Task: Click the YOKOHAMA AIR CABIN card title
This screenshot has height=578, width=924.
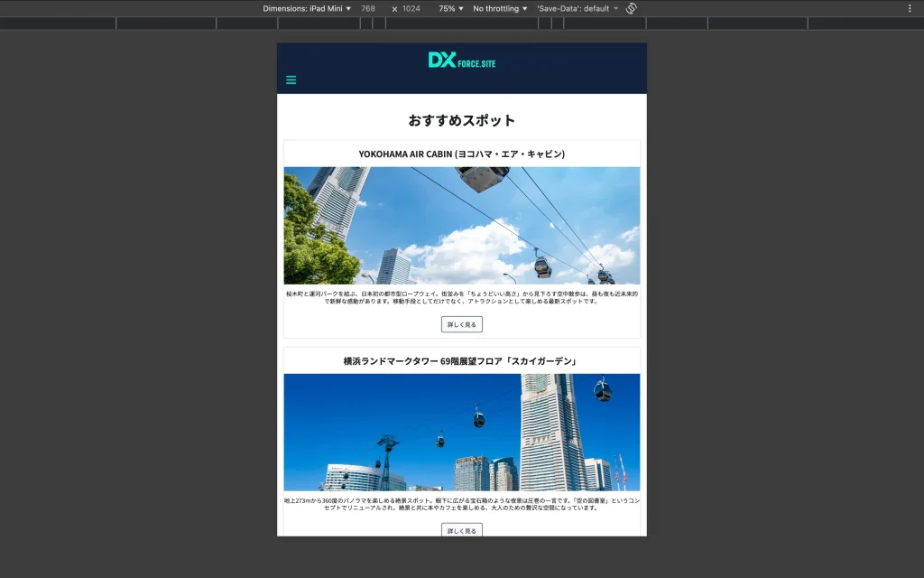Action: (x=461, y=154)
